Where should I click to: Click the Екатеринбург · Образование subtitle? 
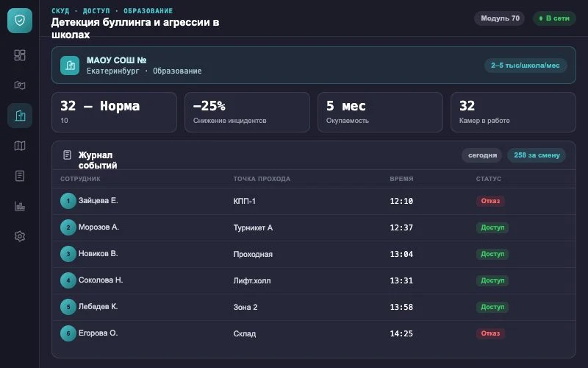click(x=144, y=71)
